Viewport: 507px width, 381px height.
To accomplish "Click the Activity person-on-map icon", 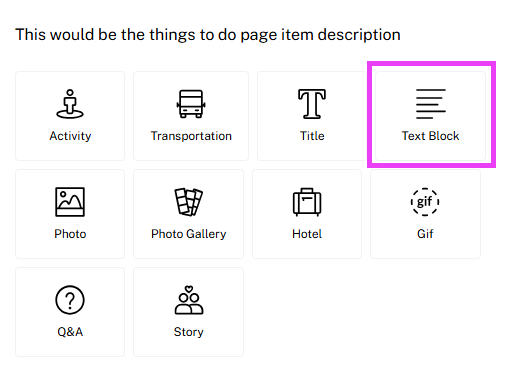I will [70, 104].
